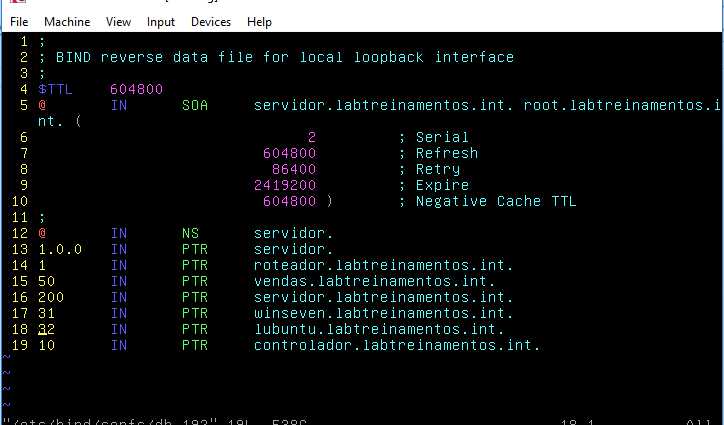The image size is (724, 425).
Task: Open the Input menu
Action: tap(161, 22)
